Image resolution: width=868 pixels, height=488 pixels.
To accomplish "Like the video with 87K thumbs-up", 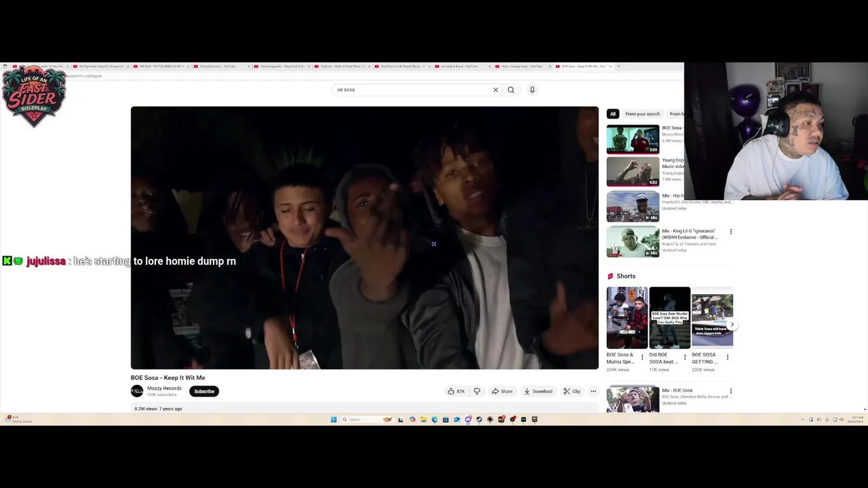I will 456,391.
